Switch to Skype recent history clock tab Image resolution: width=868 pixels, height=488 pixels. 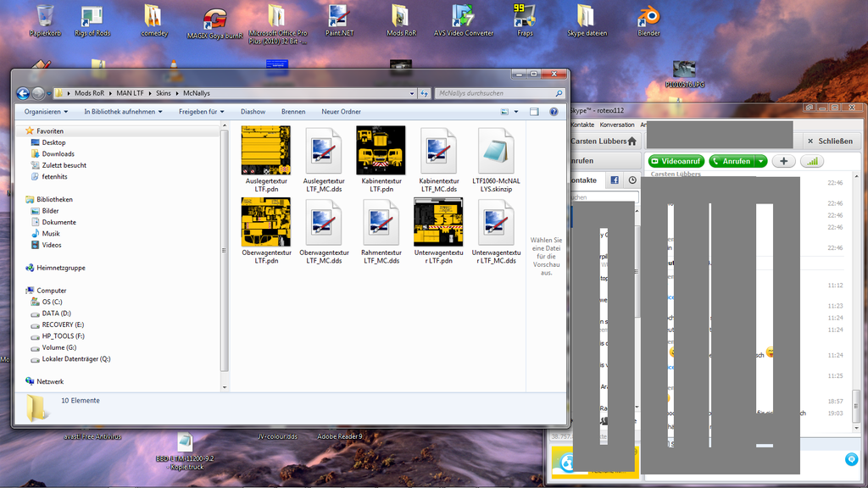pyautogui.click(x=632, y=180)
